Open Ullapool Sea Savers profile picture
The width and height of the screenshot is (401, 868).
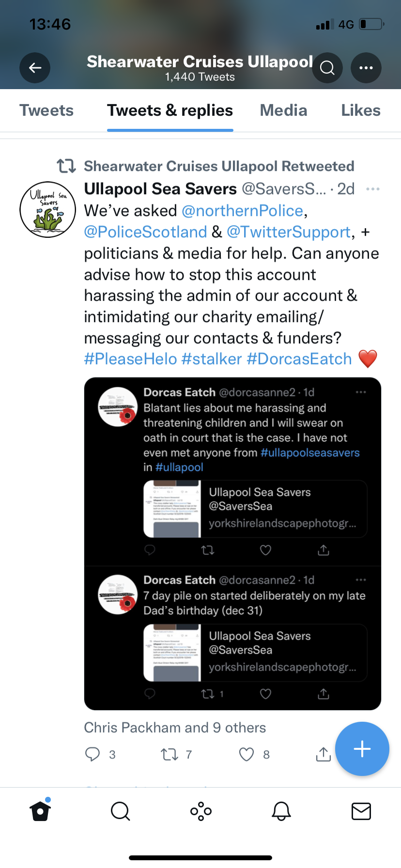pos(47,210)
